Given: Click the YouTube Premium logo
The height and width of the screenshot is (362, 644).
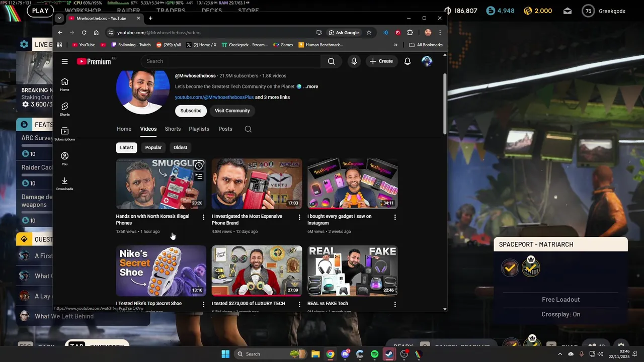Looking at the screenshot, I should pos(94,61).
